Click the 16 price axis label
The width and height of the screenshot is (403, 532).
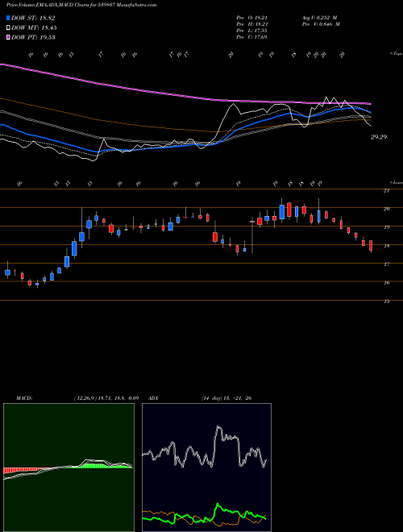click(386, 283)
